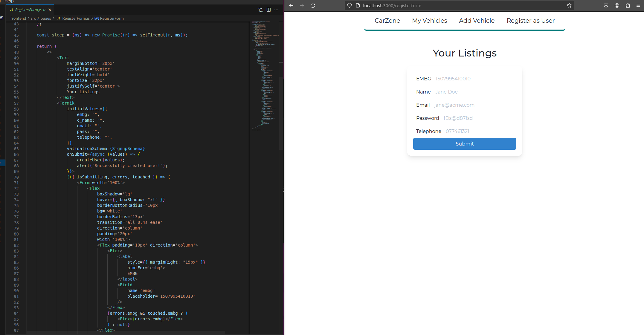
Task: Open Firefox hamburger application menu
Action: [x=638, y=6]
